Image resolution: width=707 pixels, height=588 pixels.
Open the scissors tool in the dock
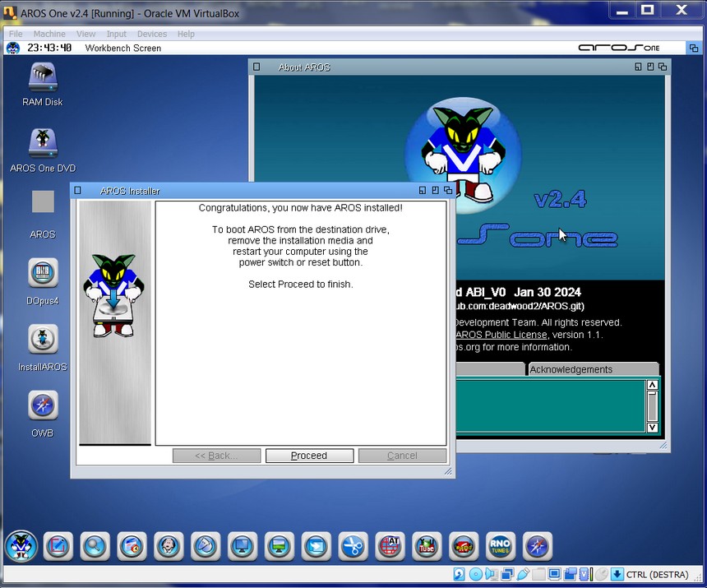pyautogui.click(x=353, y=547)
